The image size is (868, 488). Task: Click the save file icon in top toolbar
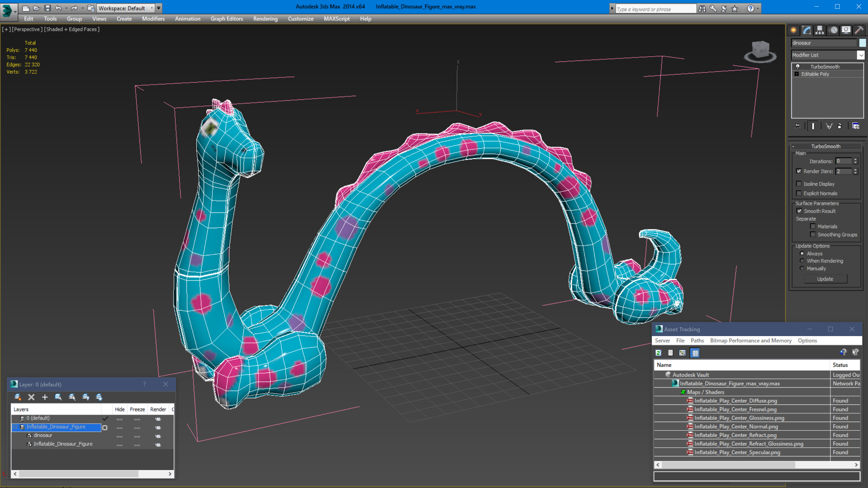pos(47,8)
